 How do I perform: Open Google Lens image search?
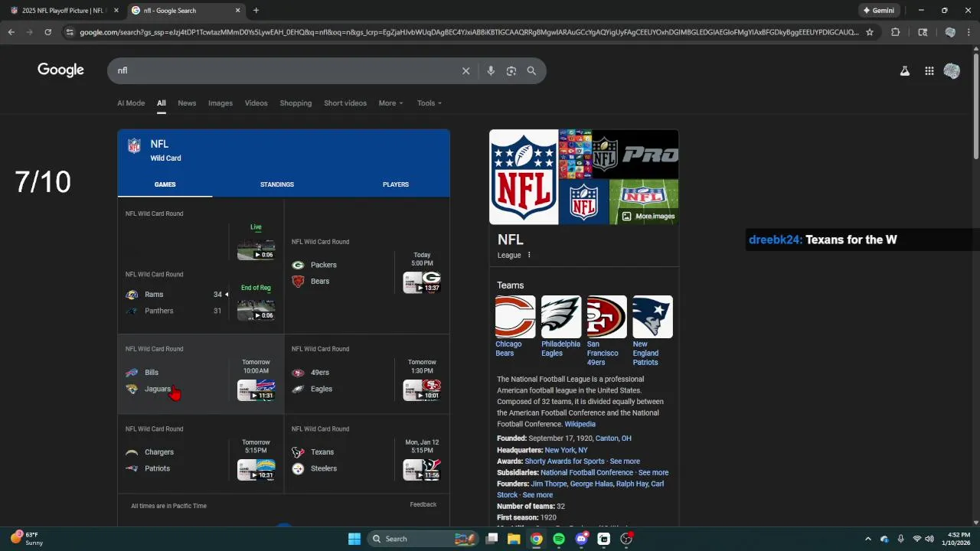pos(511,70)
